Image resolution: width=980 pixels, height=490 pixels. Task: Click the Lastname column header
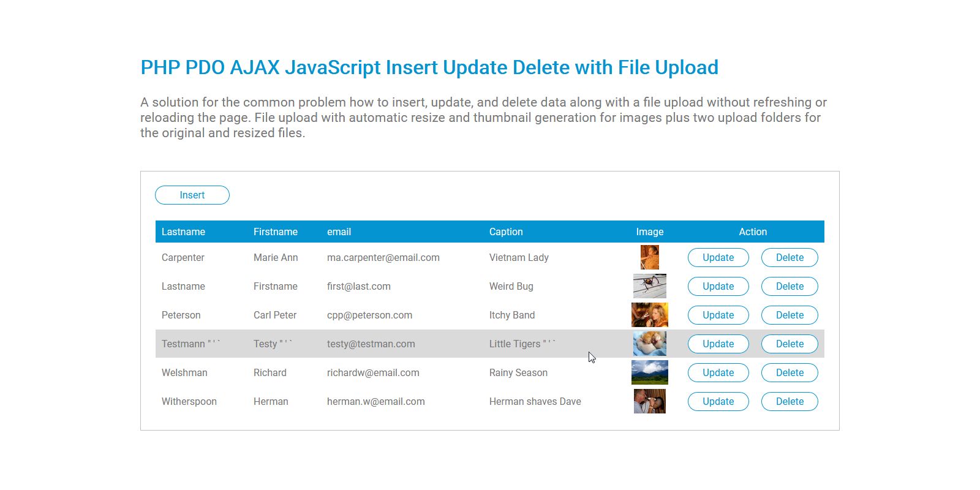[x=183, y=232]
